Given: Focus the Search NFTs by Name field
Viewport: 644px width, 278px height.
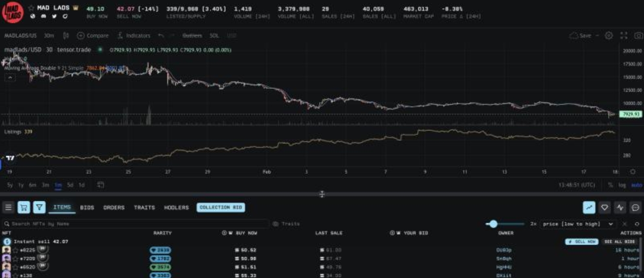Looking at the screenshot, I should click(136, 224).
